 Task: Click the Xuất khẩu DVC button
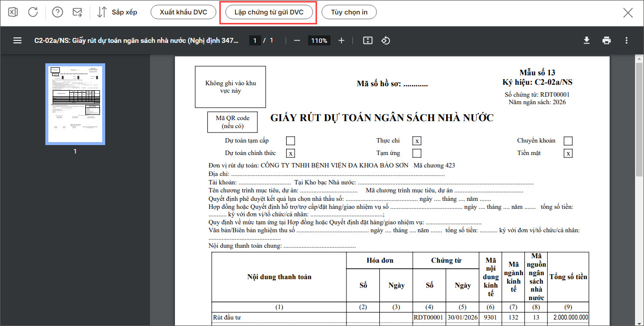pyautogui.click(x=183, y=12)
